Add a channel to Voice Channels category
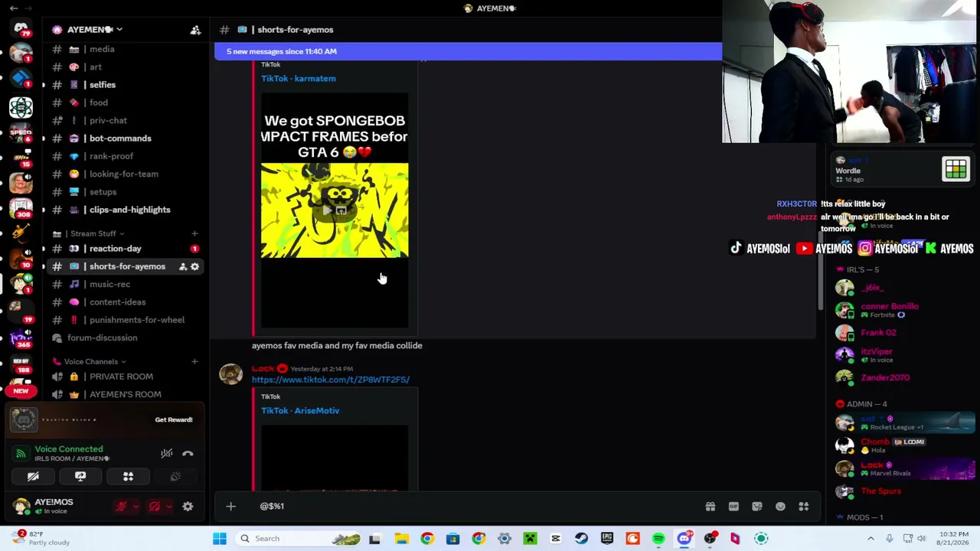The width and height of the screenshot is (980, 551). click(x=194, y=361)
